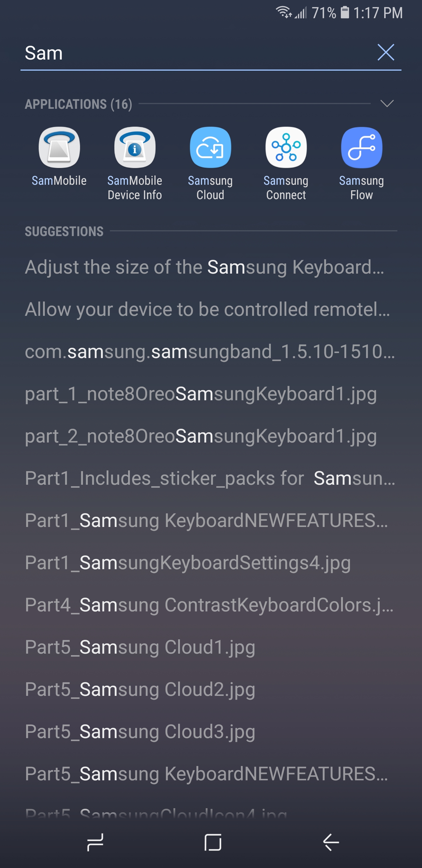Image resolution: width=422 pixels, height=868 pixels.
Task: Select Part5_Samsung Cloud3.jpg result
Action: click(140, 732)
